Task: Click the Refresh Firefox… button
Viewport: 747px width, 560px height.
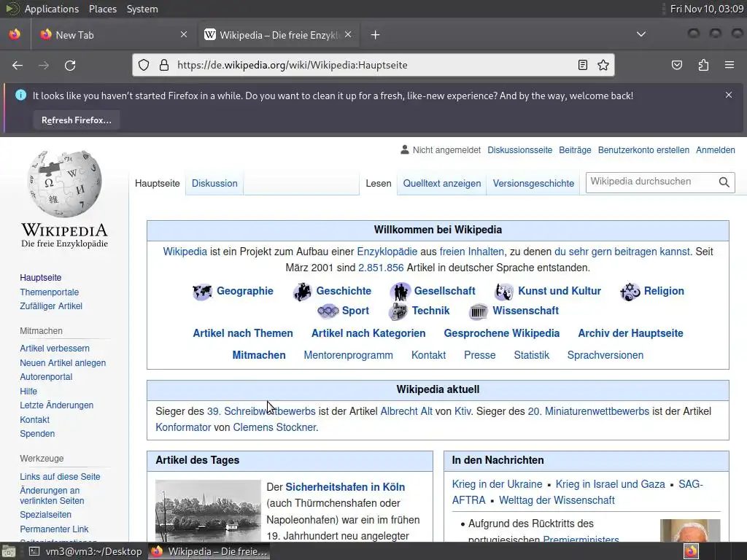Action: point(76,120)
